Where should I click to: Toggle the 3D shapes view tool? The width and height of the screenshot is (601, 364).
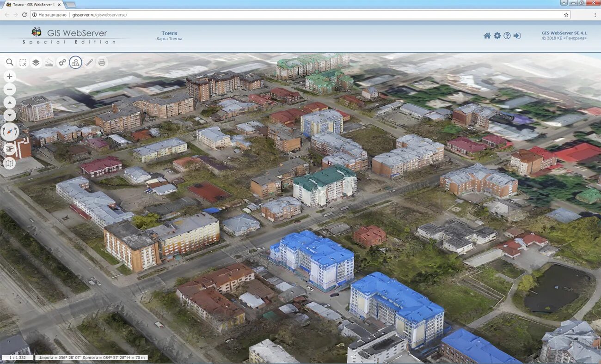click(75, 62)
